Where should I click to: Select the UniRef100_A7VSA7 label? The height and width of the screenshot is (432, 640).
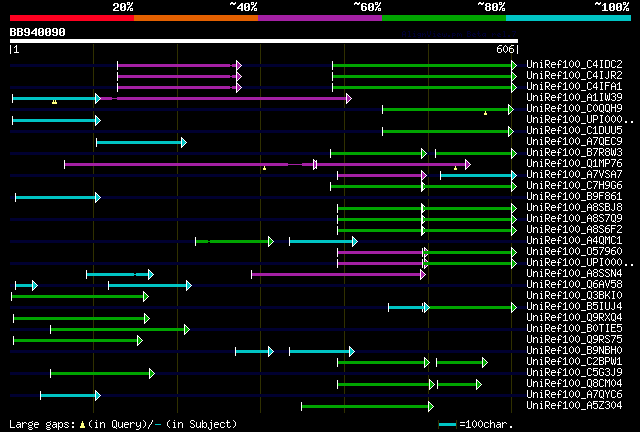pos(574,174)
